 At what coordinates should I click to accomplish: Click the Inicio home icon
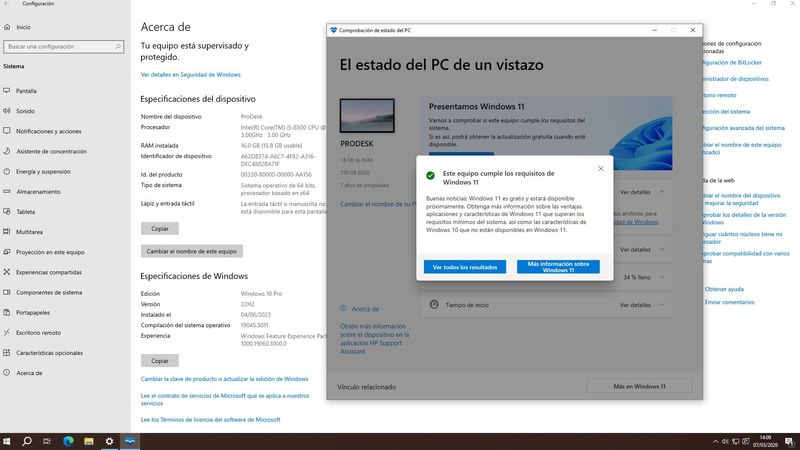tap(7, 27)
